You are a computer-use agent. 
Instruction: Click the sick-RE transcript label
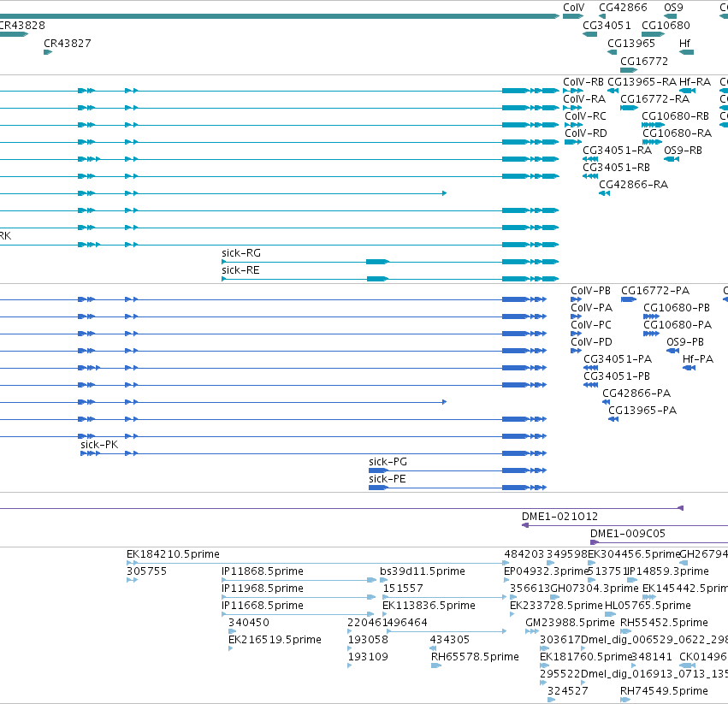pyautogui.click(x=240, y=270)
